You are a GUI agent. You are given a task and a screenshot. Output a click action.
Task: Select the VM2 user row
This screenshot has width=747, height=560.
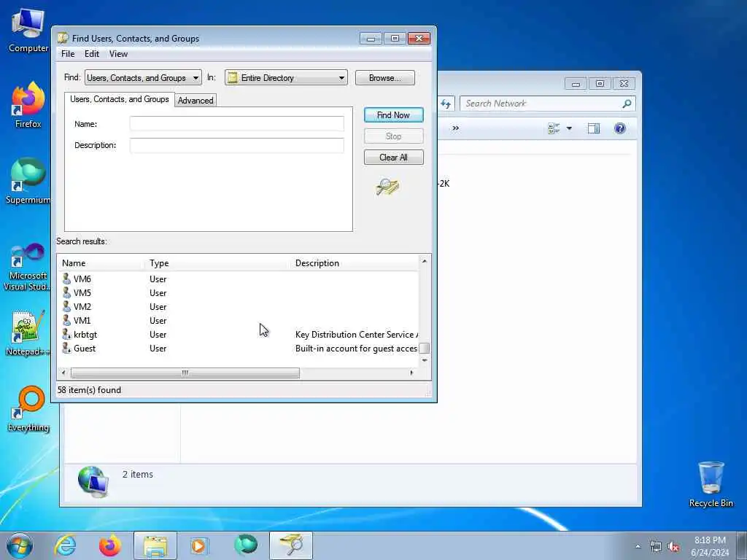[238, 307]
